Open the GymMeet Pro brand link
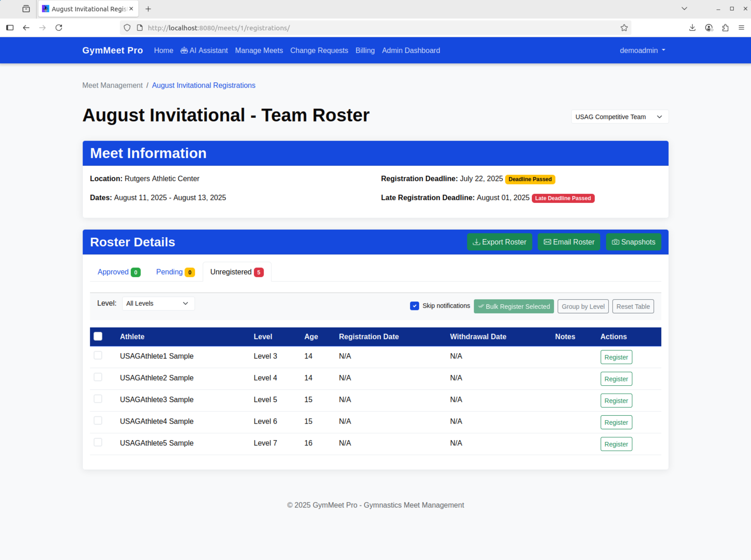 [112, 50]
